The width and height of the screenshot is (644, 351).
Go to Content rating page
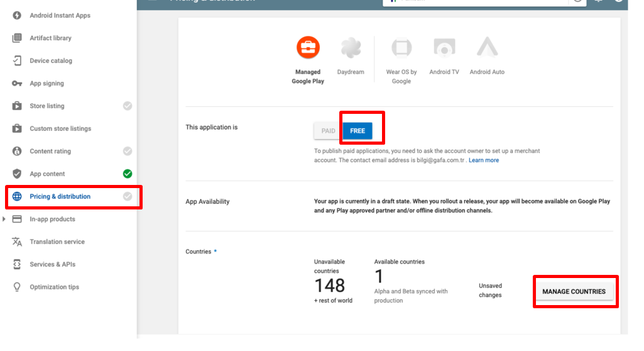(x=50, y=151)
